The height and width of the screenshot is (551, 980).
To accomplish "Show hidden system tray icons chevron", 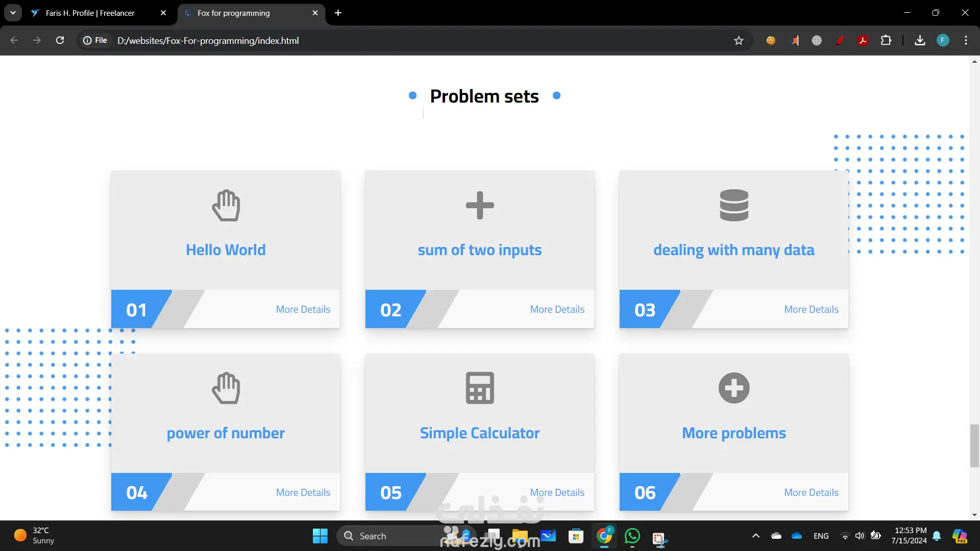I will [x=756, y=536].
